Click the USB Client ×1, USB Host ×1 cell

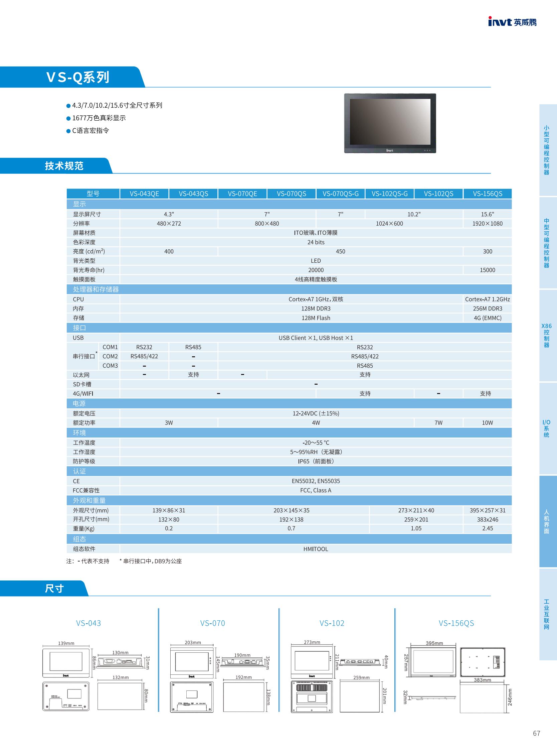pyautogui.click(x=316, y=338)
